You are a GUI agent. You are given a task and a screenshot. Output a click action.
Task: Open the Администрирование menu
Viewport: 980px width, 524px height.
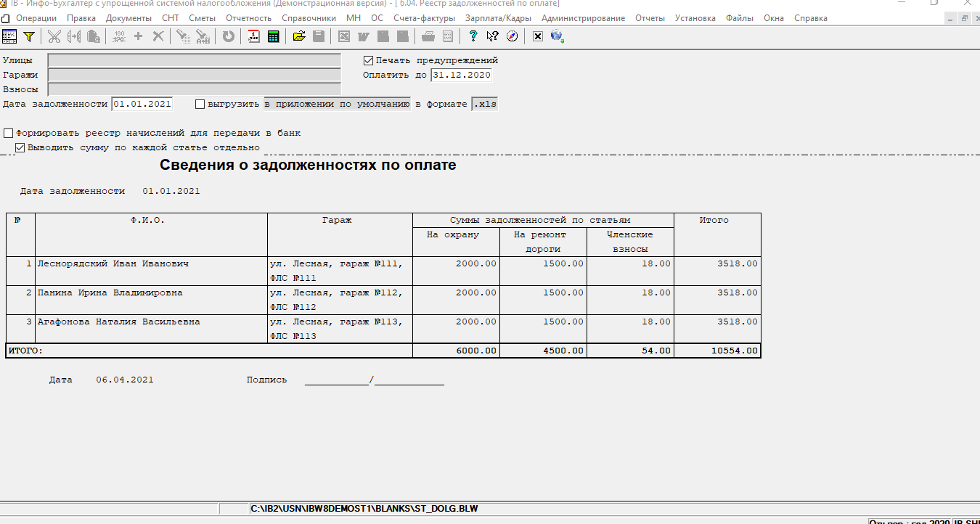click(583, 17)
